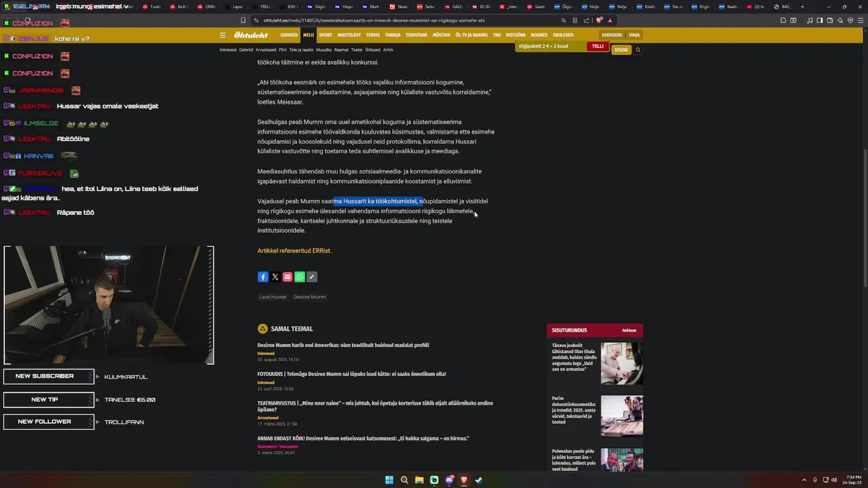The width and height of the screenshot is (868, 488).
Task: Open the Galeriid subcategory
Action: (246, 50)
